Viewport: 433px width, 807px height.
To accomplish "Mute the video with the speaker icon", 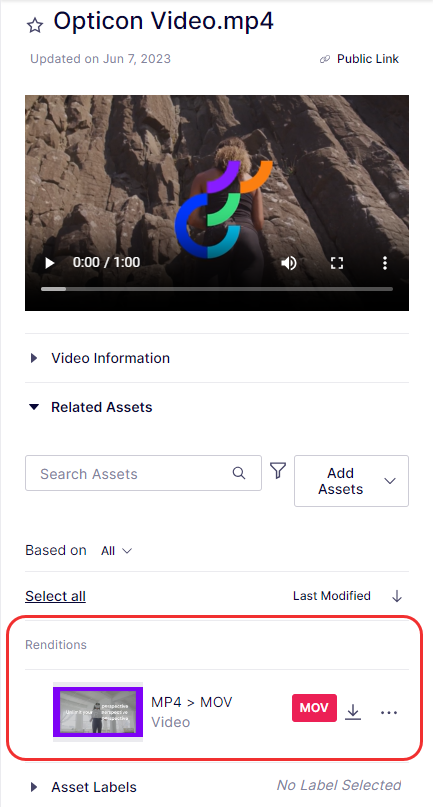I will click(x=289, y=263).
